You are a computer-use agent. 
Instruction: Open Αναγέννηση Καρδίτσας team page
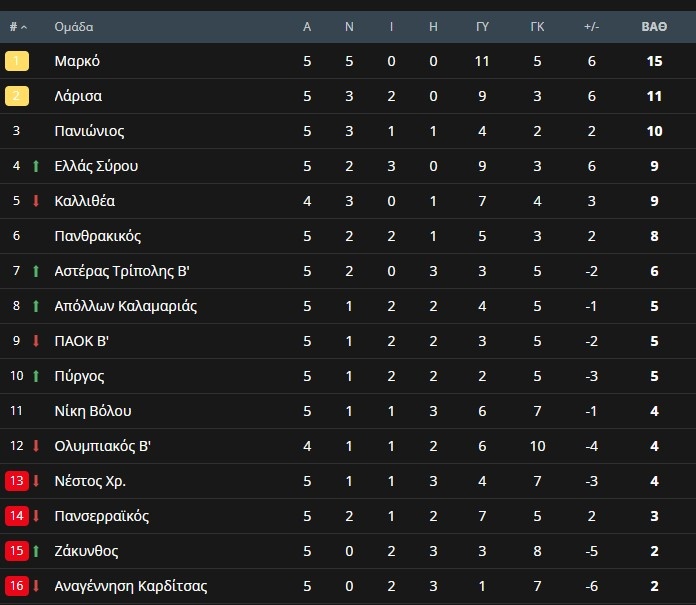pyautogui.click(x=131, y=586)
